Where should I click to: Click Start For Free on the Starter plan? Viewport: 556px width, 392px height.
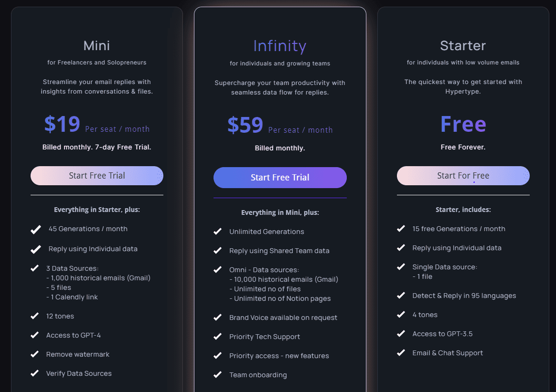(x=463, y=176)
